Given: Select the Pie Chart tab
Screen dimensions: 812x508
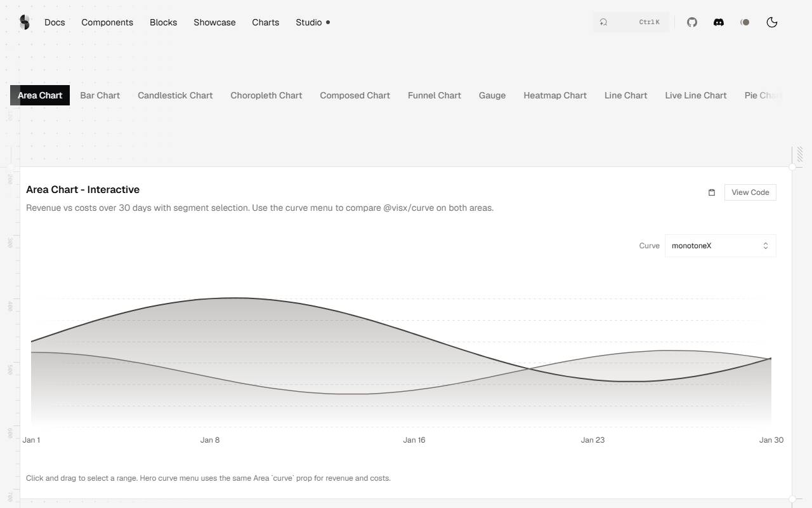Looking at the screenshot, I should tap(763, 95).
